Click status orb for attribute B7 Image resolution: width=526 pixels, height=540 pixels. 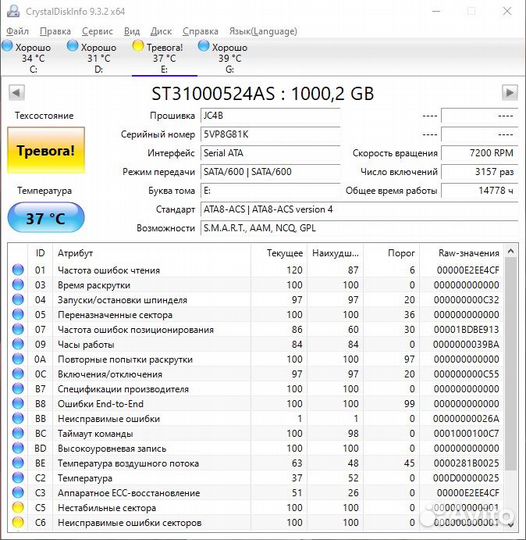18,389
